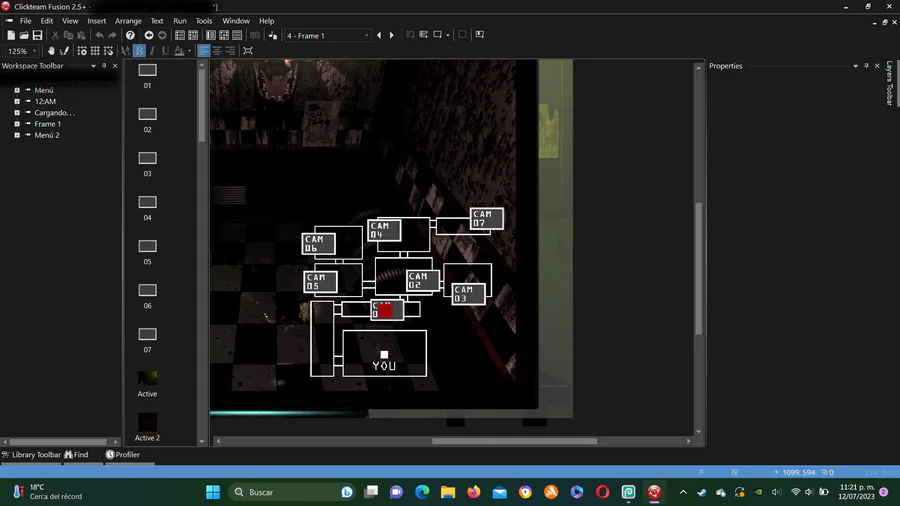The image size is (900, 506).
Task: Toggle Bold formatting
Action: pyautogui.click(x=139, y=51)
